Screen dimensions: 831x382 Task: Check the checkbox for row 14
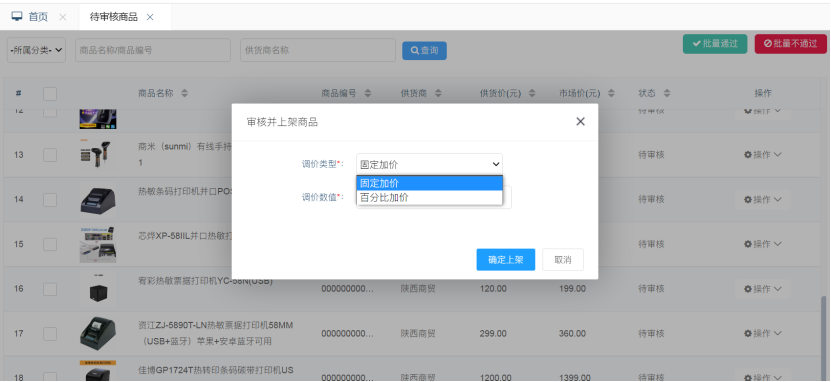(50, 199)
